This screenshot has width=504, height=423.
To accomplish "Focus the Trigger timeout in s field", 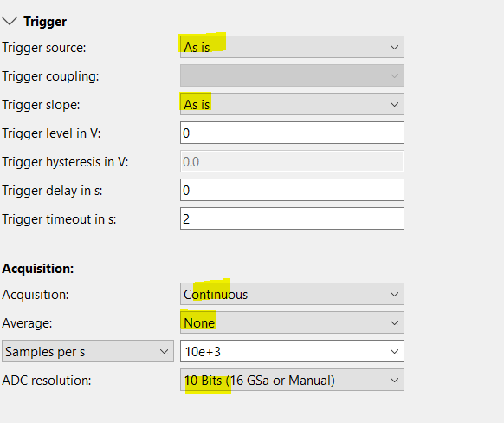I will tap(292, 218).
